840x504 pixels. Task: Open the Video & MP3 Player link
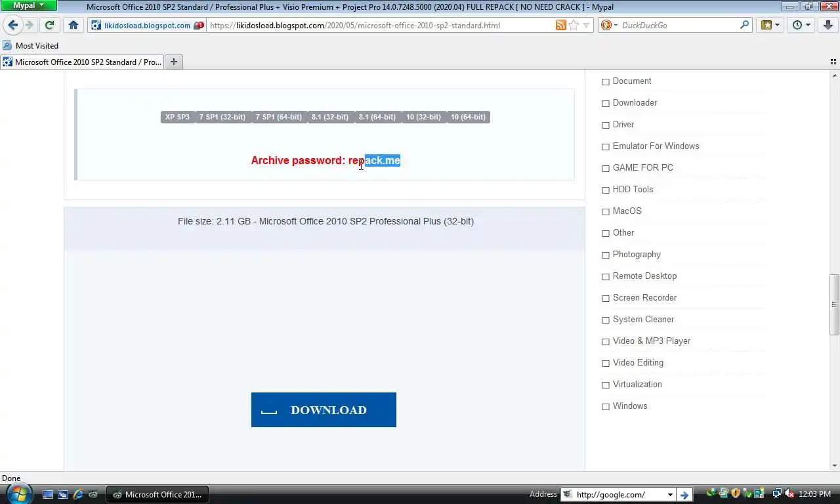click(652, 341)
